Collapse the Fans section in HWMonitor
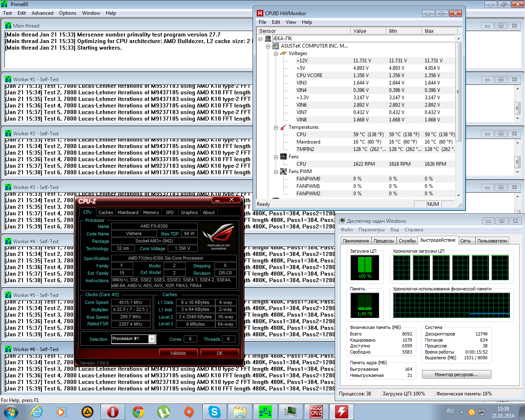 point(276,157)
